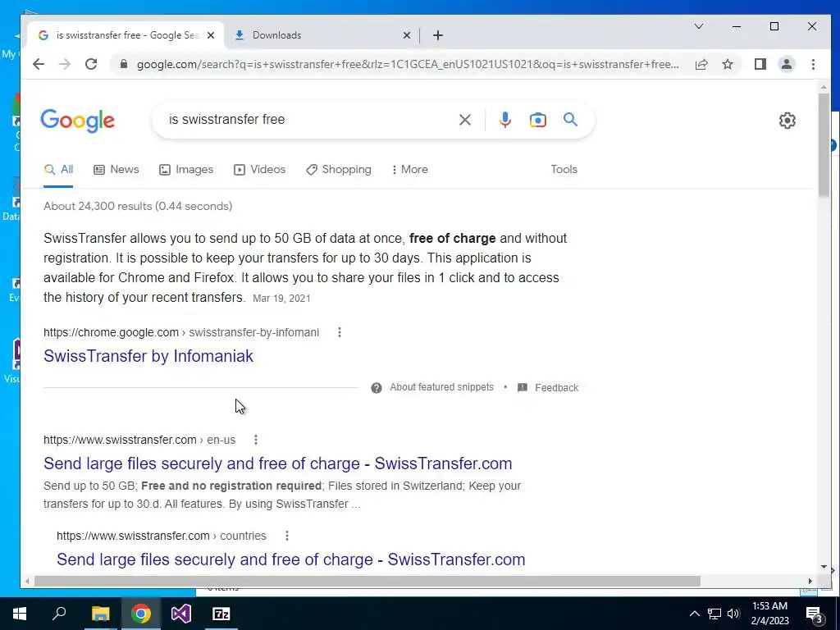The image size is (840, 630).
Task: Reload the Google search page
Action: coord(91,64)
